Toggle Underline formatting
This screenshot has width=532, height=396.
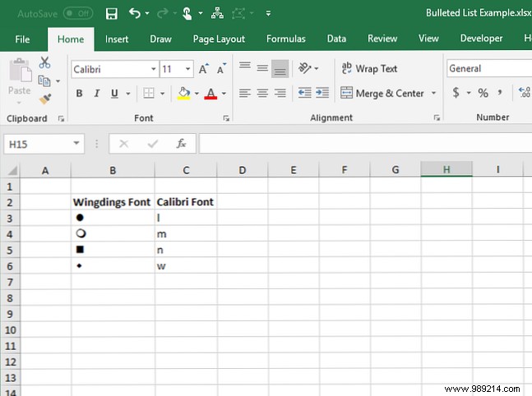[x=114, y=93]
